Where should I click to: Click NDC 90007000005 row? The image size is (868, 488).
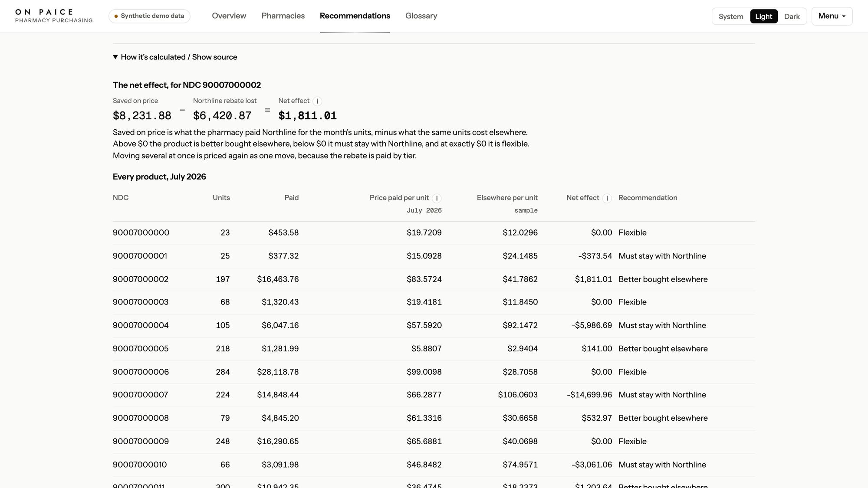coord(434,349)
